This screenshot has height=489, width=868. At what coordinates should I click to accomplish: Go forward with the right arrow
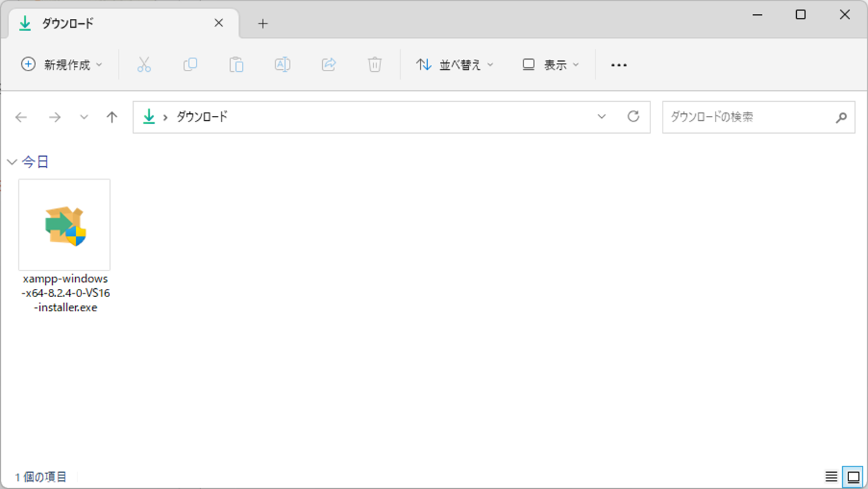(x=55, y=117)
